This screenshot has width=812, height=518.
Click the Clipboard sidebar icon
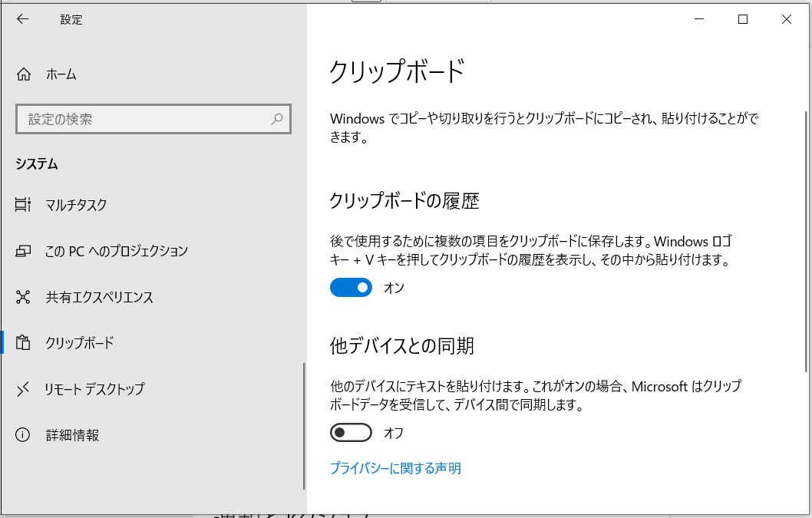[x=23, y=343]
